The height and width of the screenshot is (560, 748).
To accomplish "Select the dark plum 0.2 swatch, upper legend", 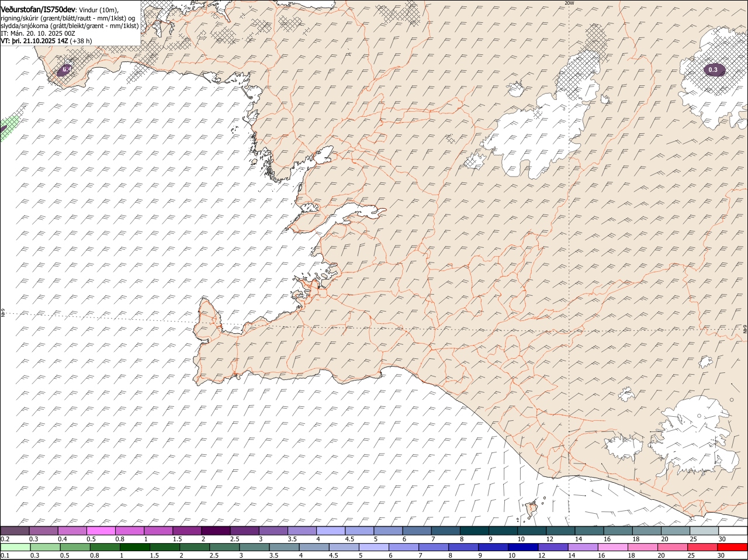I will (15, 531).
